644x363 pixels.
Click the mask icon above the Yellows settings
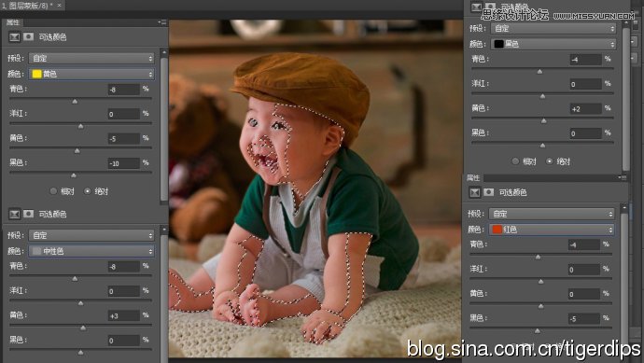[x=28, y=37]
